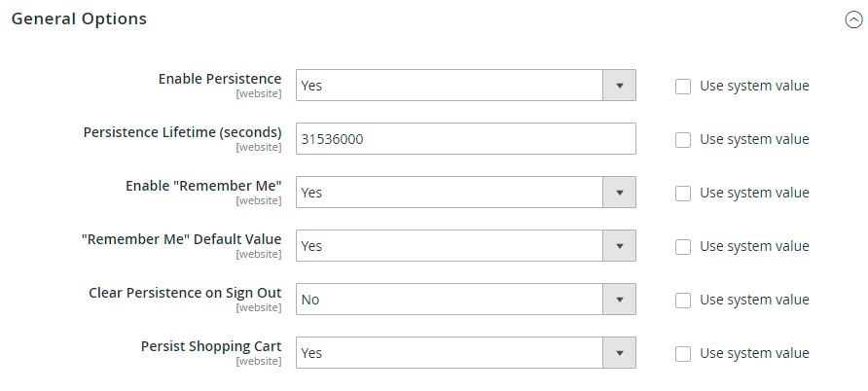
Task: Click the arrow on Enable "Remember Me" dropdown
Action: point(619,193)
